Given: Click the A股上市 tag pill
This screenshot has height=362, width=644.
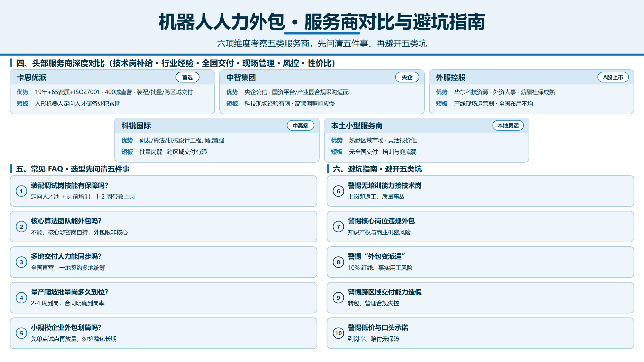Looking at the screenshot, I should [613, 77].
